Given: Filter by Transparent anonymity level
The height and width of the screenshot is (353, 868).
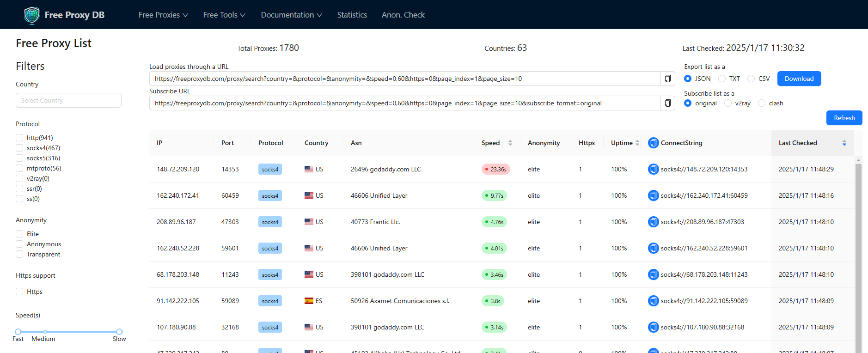Looking at the screenshot, I should (19, 254).
